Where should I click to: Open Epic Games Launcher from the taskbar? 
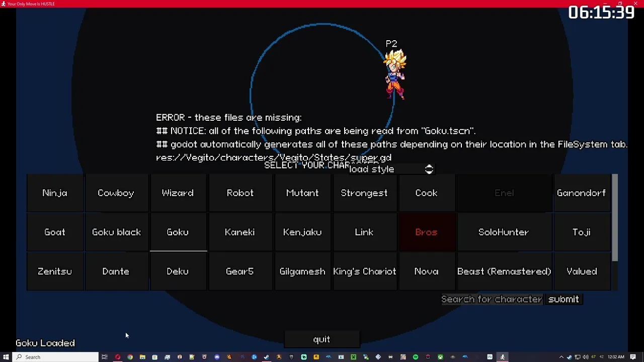291,357
